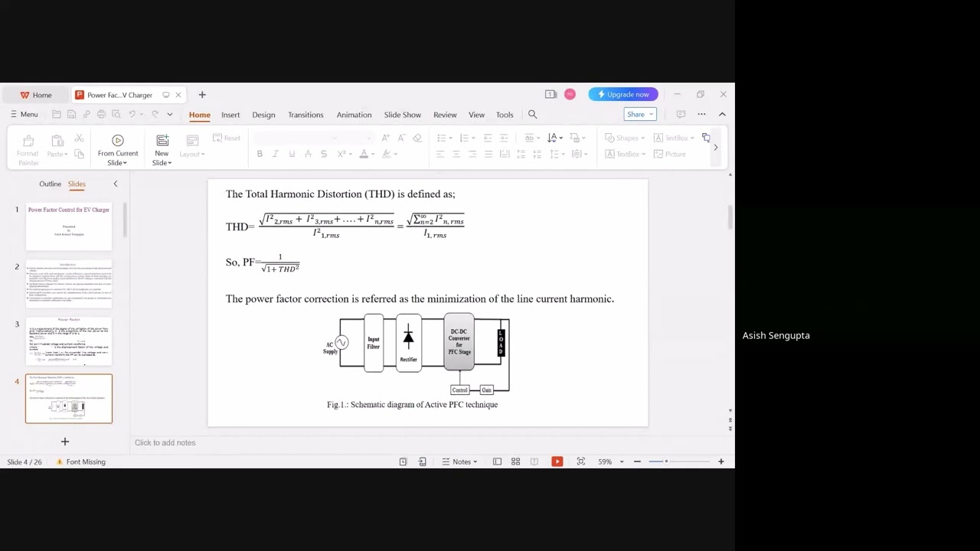Click the zoom out minus icon
The height and width of the screenshot is (551, 980).
click(x=637, y=461)
